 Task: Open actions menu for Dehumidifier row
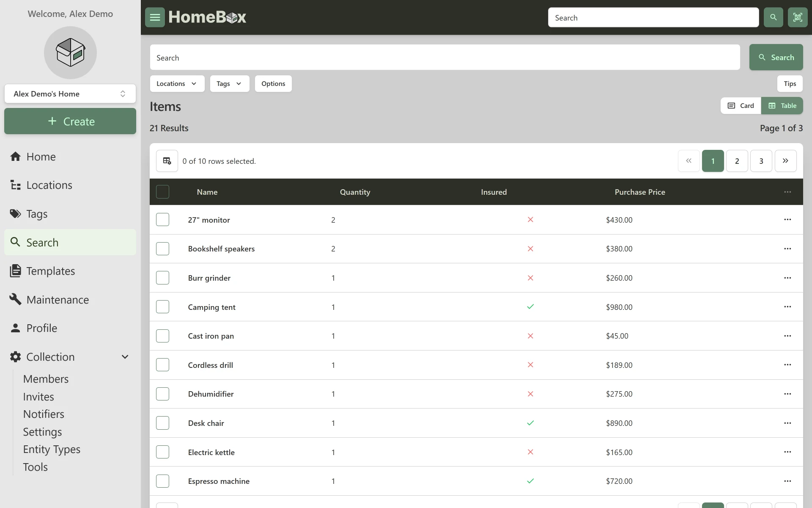pos(787,394)
